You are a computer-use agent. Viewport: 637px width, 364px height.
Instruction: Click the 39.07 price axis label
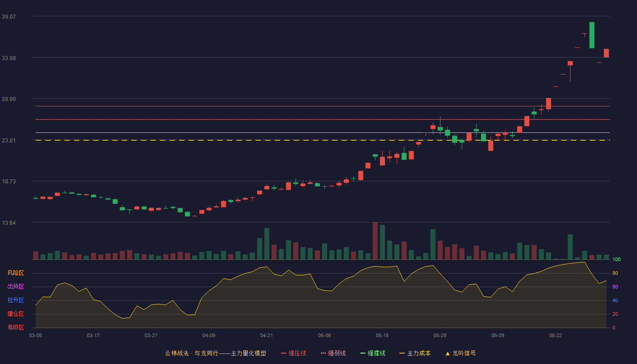(9, 16)
